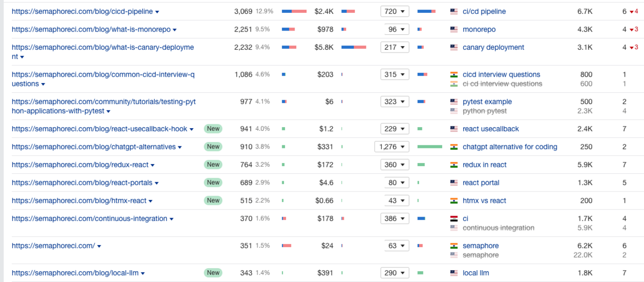Click the traffic bar for the cicd-pipeline page
The width and height of the screenshot is (644, 282).
click(x=294, y=11)
